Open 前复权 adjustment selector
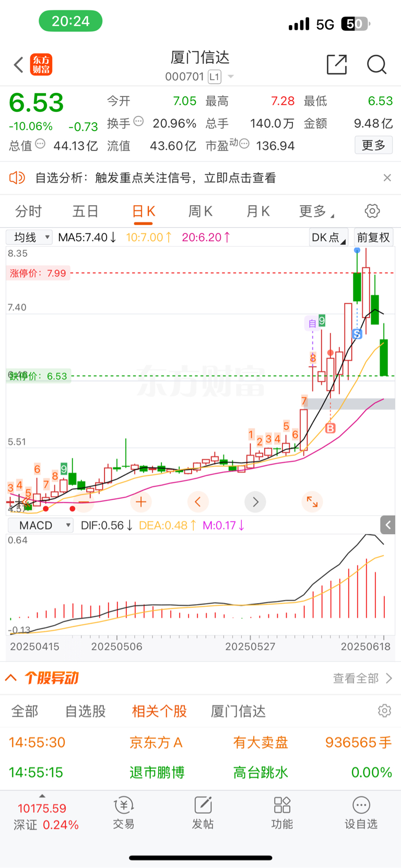Image resolution: width=401 pixels, height=868 pixels. (373, 238)
